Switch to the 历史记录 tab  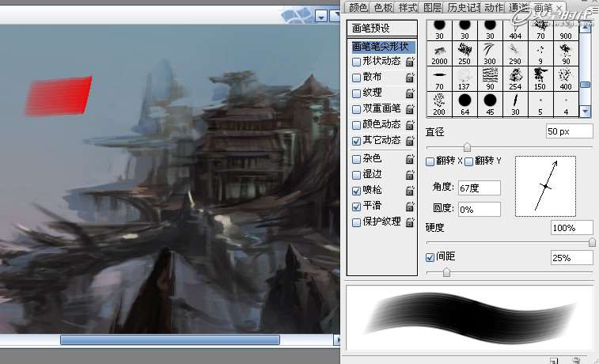(x=464, y=7)
